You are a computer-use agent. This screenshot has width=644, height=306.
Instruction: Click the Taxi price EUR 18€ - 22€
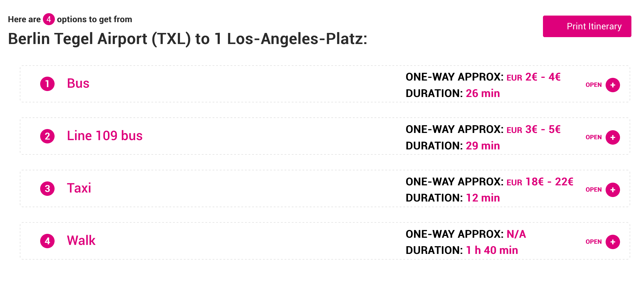coord(540,182)
